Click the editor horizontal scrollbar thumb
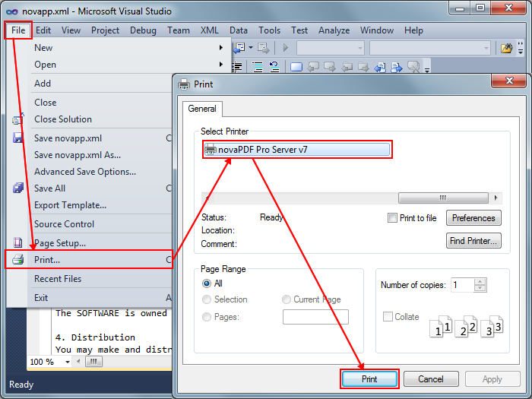The image size is (532, 399). click(93, 362)
